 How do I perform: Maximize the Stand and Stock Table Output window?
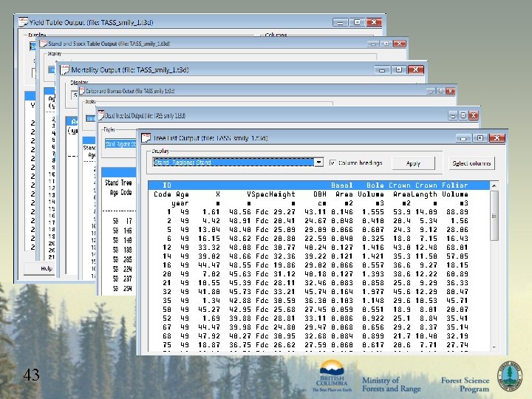[x=386, y=44]
